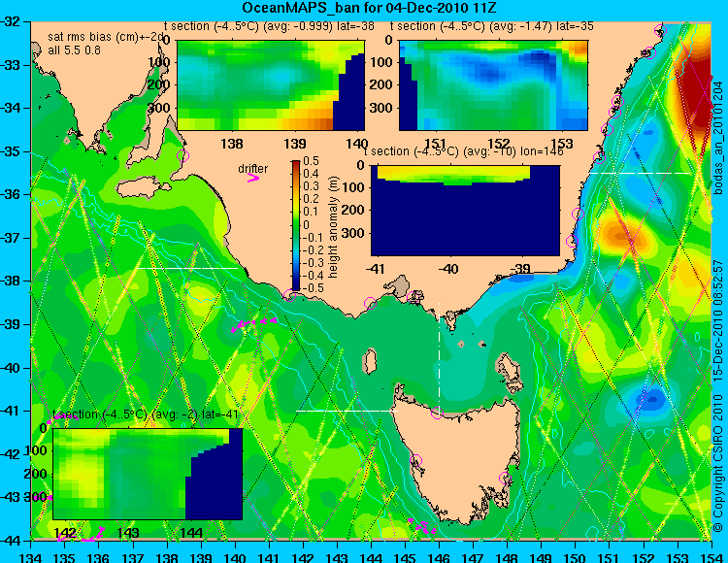Click the 140 longitude label on the bottom axis
Viewport: 728px width, 563px height.
point(235,557)
